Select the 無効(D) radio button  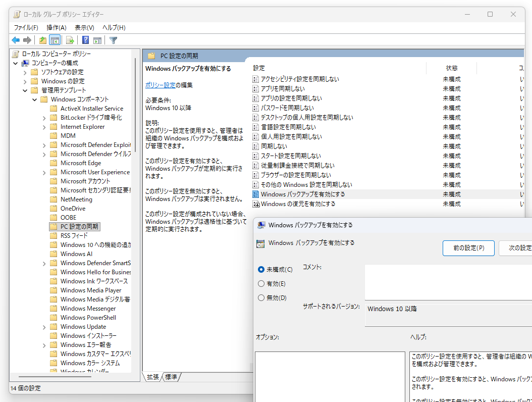261,298
